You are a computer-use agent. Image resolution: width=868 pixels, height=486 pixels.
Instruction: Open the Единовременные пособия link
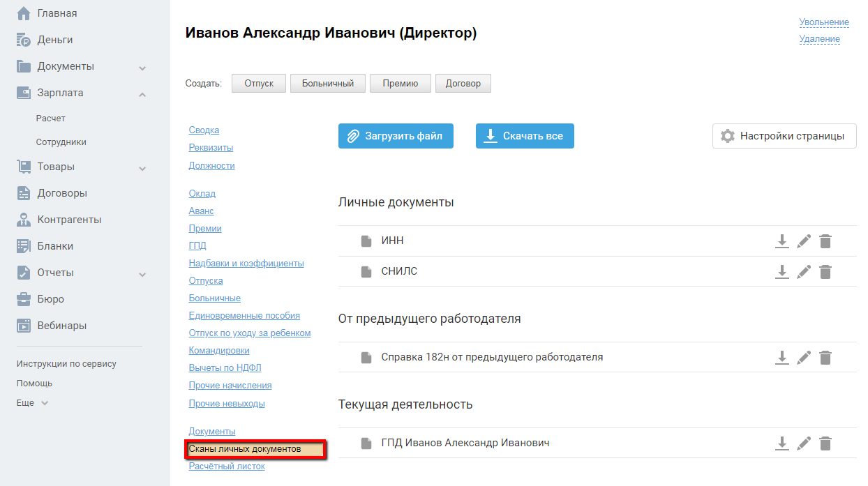click(244, 316)
